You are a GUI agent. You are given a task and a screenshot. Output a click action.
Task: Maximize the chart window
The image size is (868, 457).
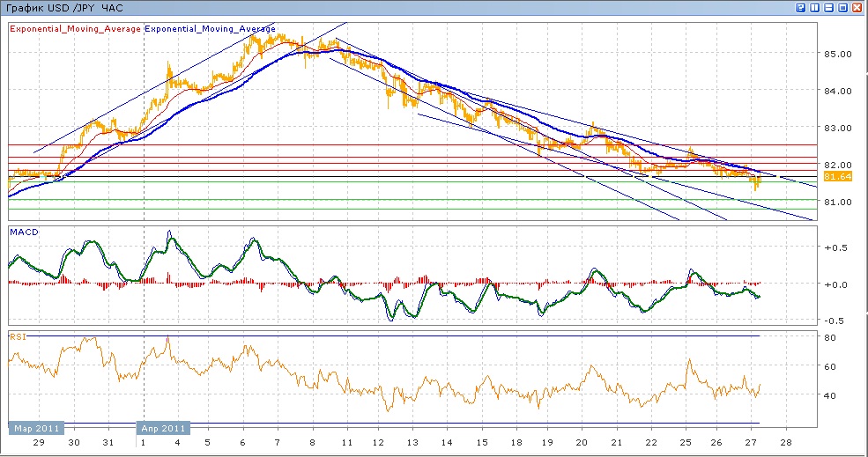point(843,7)
